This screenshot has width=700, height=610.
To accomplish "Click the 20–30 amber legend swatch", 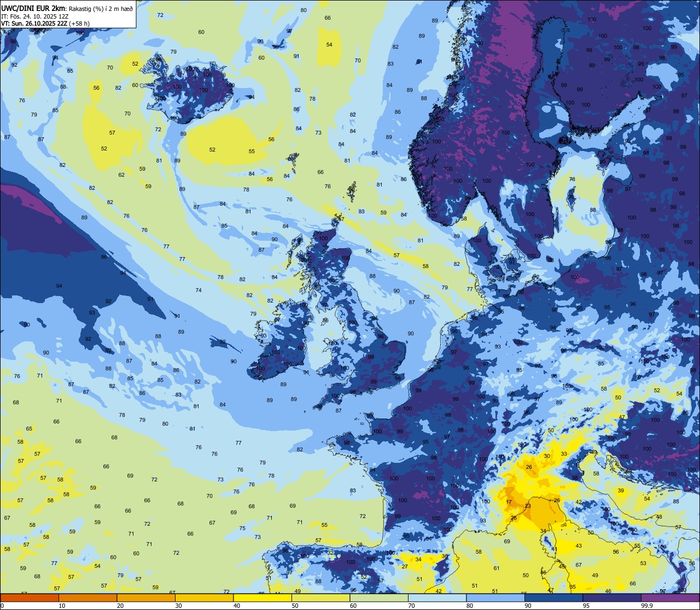I will pos(146,597).
